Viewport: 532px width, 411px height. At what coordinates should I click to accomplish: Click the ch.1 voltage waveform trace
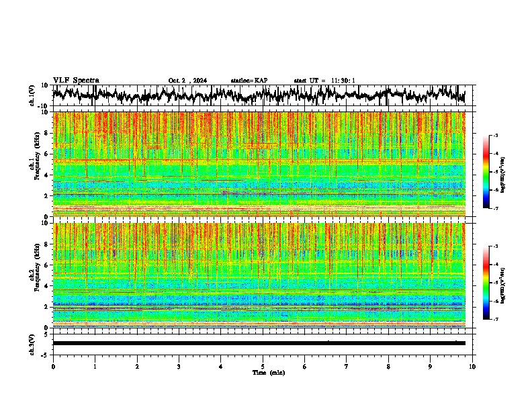pyautogui.click(x=259, y=95)
